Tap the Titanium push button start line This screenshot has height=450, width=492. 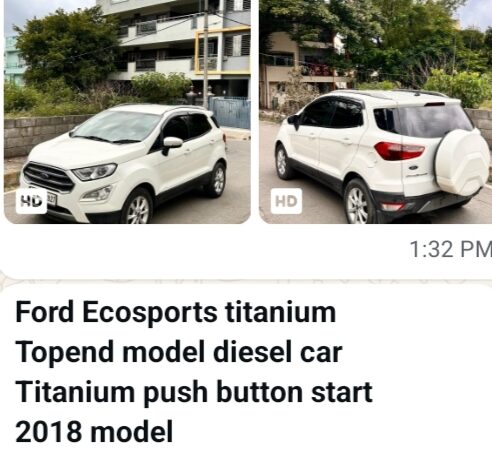coord(194,392)
